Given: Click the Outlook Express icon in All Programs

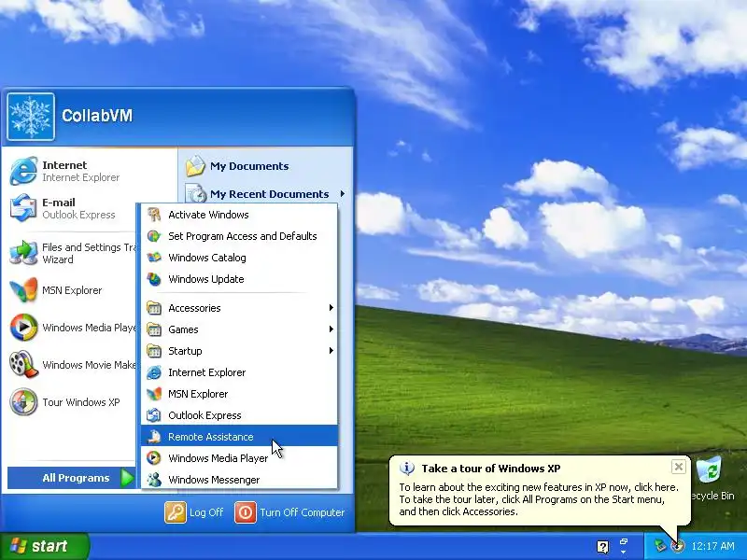Looking at the screenshot, I should point(154,415).
